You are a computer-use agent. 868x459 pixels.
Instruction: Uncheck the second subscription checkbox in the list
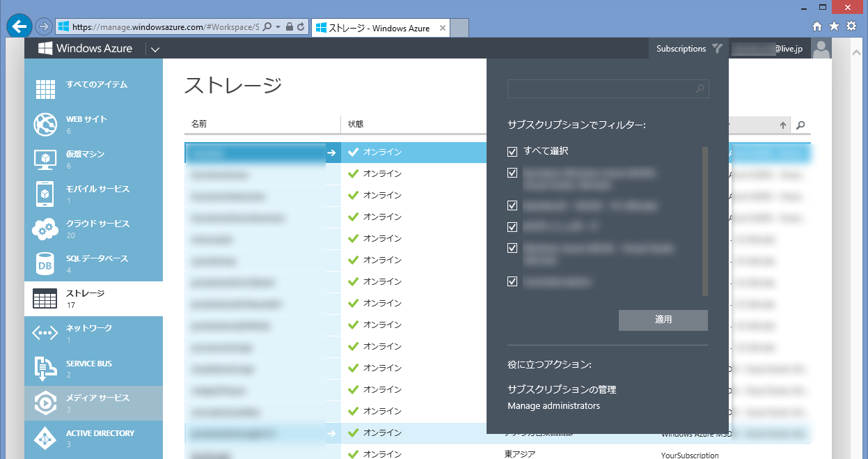pos(513,205)
